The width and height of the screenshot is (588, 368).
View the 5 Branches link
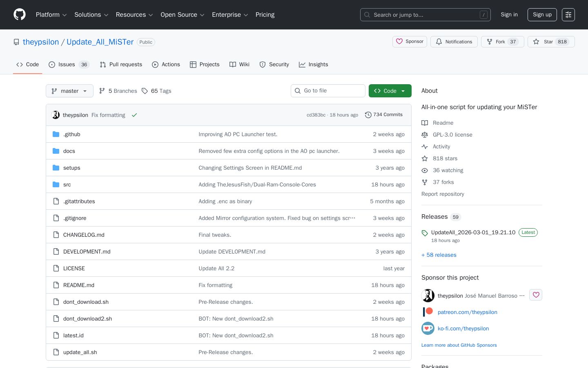click(x=118, y=91)
